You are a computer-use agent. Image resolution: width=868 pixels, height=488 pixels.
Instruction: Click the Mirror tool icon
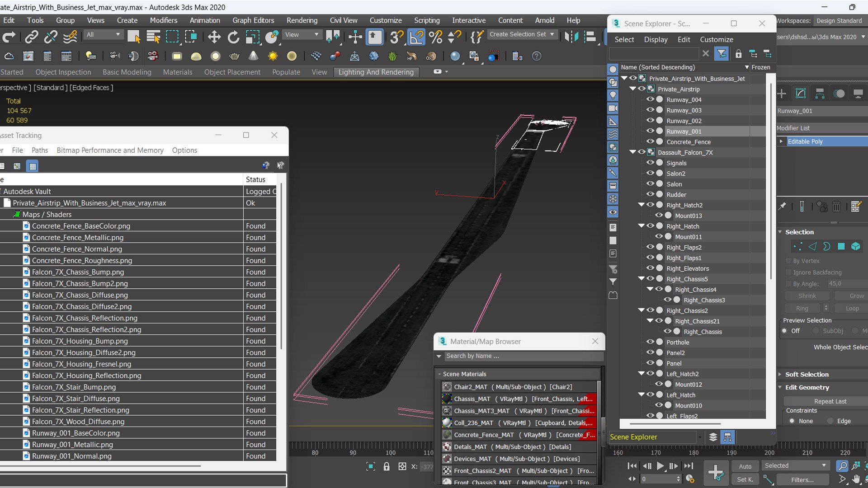pyautogui.click(x=571, y=37)
